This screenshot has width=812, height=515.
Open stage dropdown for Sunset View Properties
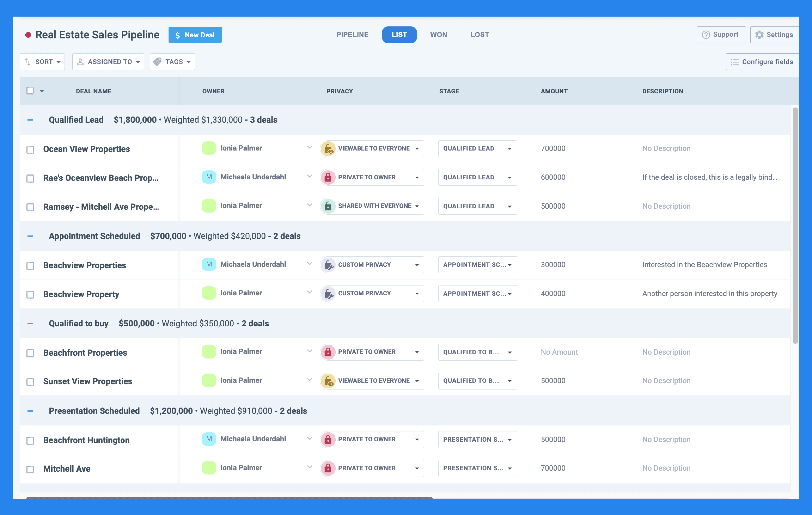tap(478, 381)
